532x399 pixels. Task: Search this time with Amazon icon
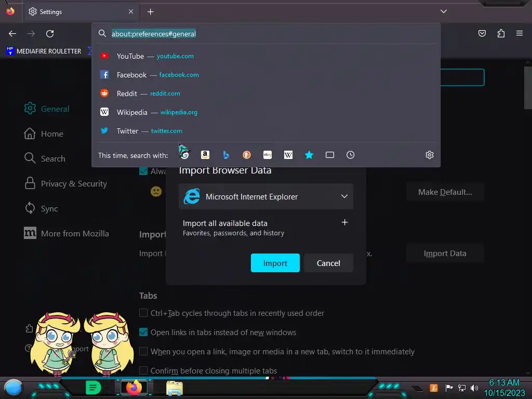point(205,155)
